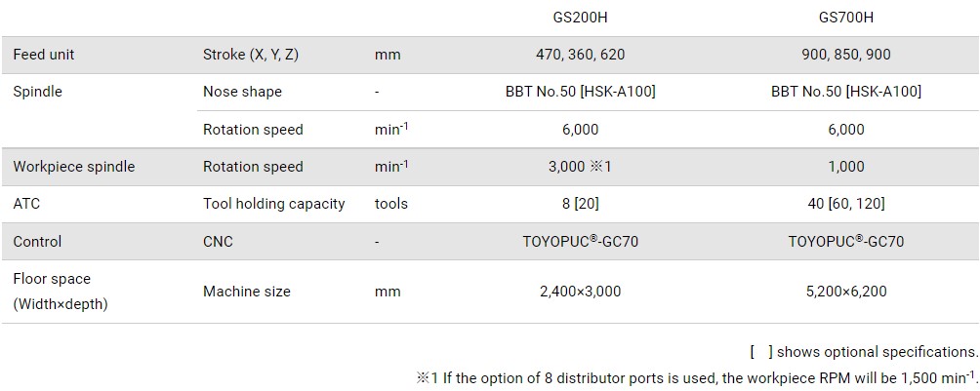Click the Stroke (X, Y, Z) cell
This screenshot has height=391, width=980.
[251, 55]
